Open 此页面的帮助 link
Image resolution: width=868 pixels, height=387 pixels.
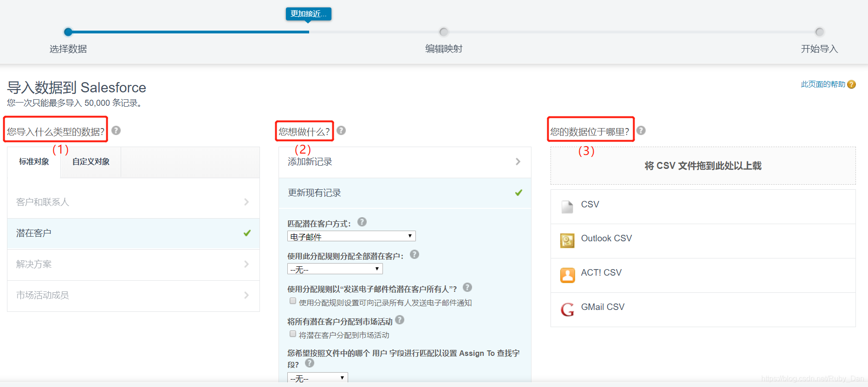pos(823,84)
